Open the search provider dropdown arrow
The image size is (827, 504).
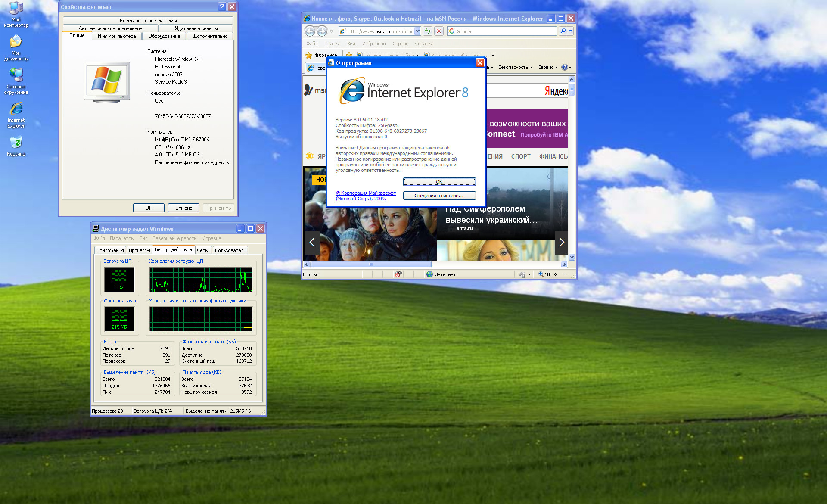571,31
